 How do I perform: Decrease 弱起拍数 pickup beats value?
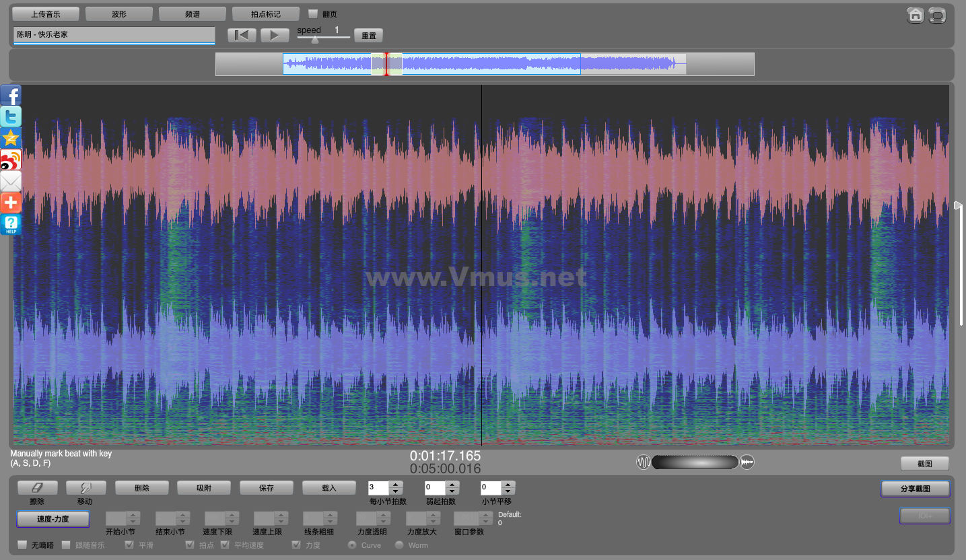[x=453, y=492]
